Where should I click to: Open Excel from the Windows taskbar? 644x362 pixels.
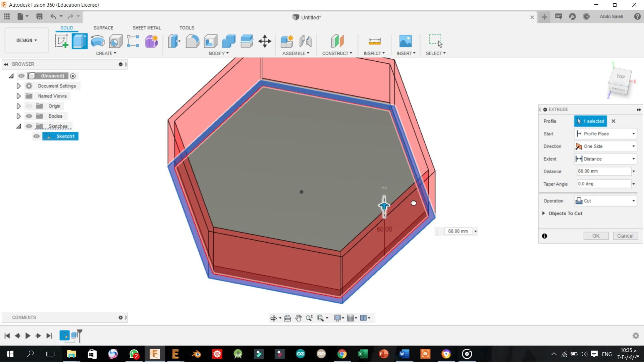pos(363,354)
